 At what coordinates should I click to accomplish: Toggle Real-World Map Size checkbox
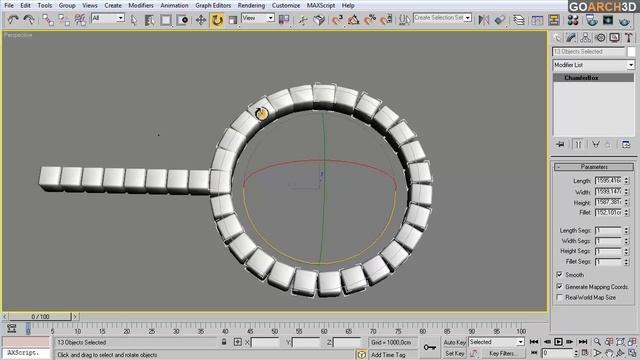[x=560, y=298]
